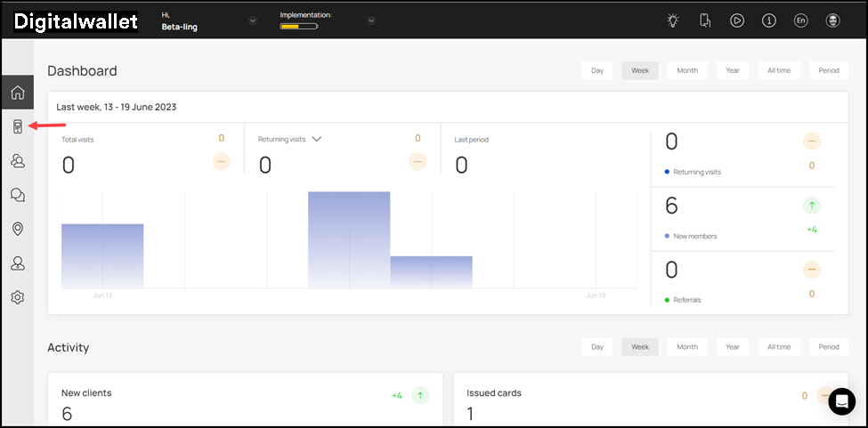This screenshot has height=428, width=868.
Task: Switch Dashboard range to Month
Action: click(686, 70)
